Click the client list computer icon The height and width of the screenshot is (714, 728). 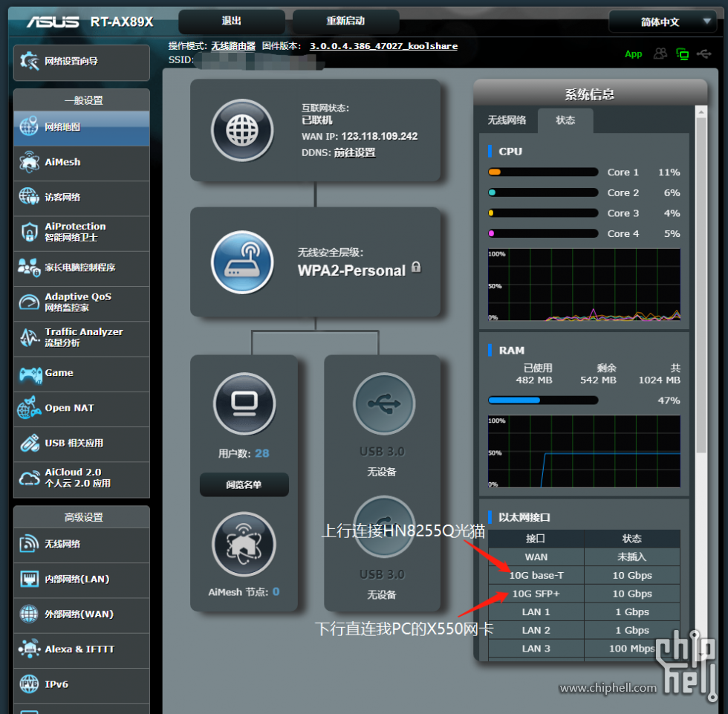[x=244, y=403]
